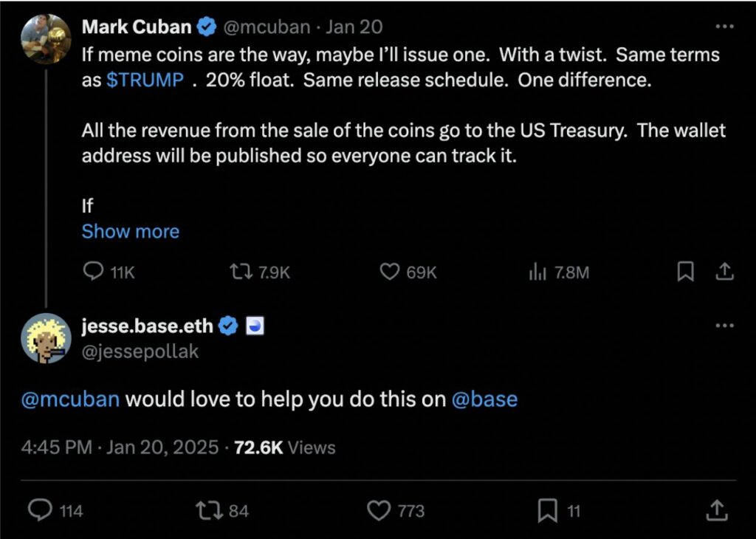Like jesse.base.eth's reply tweet
756x539 pixels.
(x=379, y=509)
